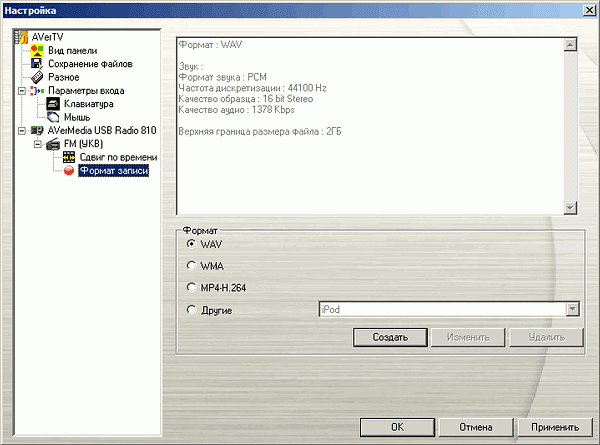Image resolution: width=600 pixels, height=445 pixels.
Task: Select the Параметры входа tree label
Action: click(x=86, y=91)
